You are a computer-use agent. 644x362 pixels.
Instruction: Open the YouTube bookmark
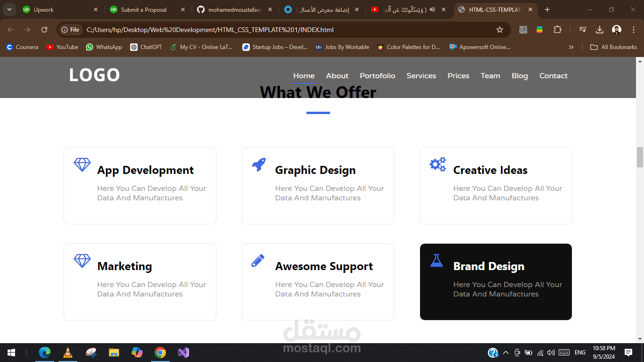pos(62,47)
